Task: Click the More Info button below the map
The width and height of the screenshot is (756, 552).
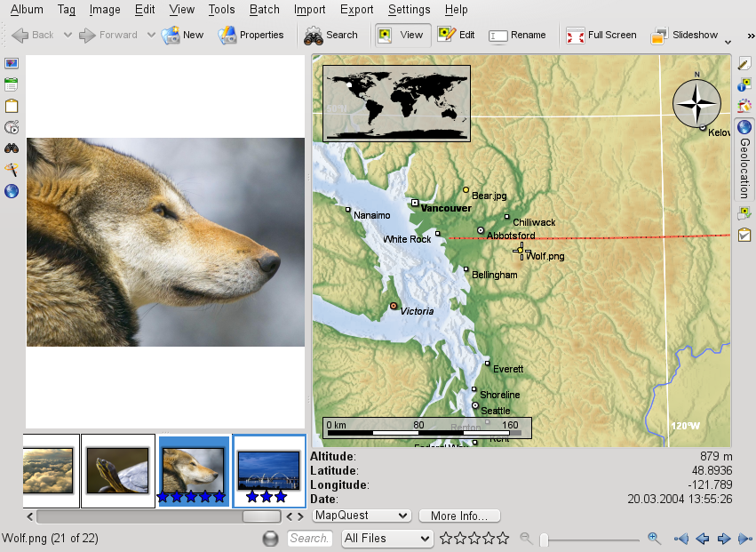Action: point(459,515)
